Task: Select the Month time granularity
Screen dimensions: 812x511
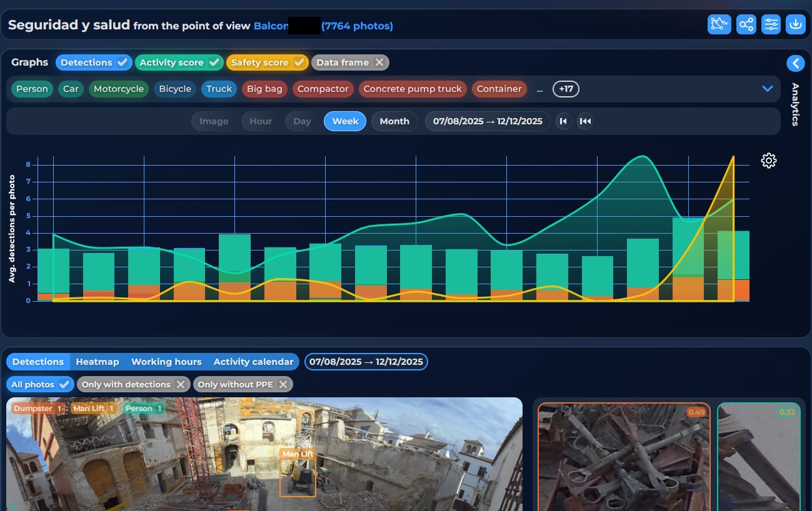Action: point(394,121)
